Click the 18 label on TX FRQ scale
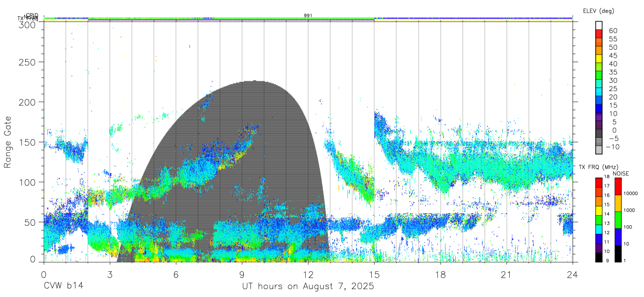644x297 pixels. pos(607,175)
